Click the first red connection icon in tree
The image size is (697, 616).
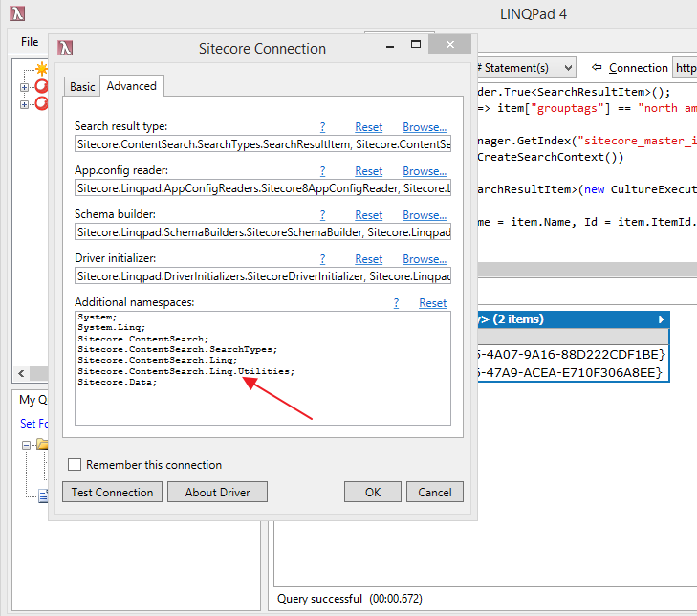pos(41,87)
